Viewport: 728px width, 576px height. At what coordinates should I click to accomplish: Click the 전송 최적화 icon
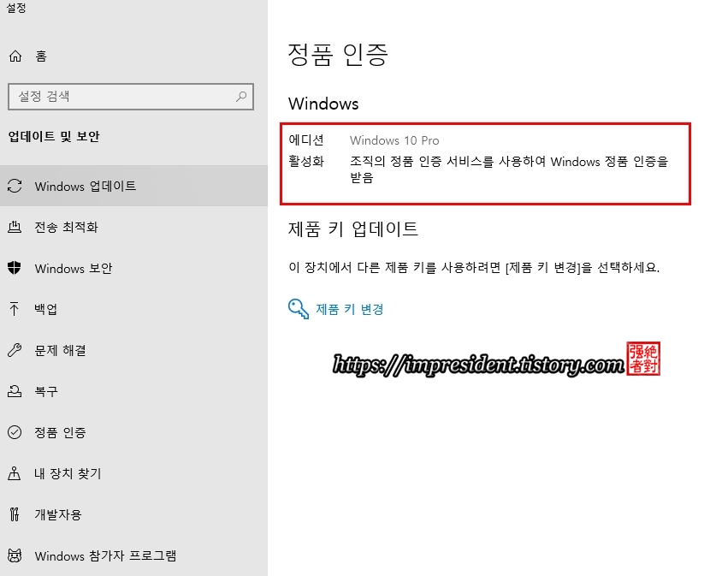coord(15,227)
